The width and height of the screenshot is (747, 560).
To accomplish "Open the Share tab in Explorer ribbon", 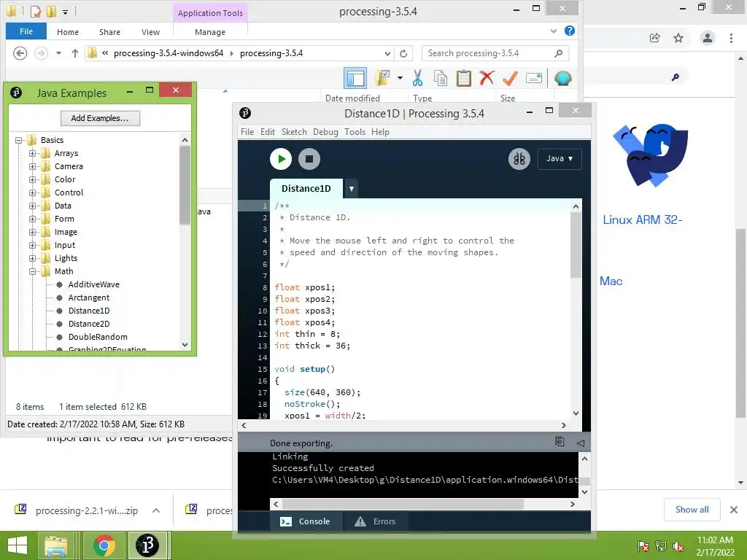I will pos(109,32).
